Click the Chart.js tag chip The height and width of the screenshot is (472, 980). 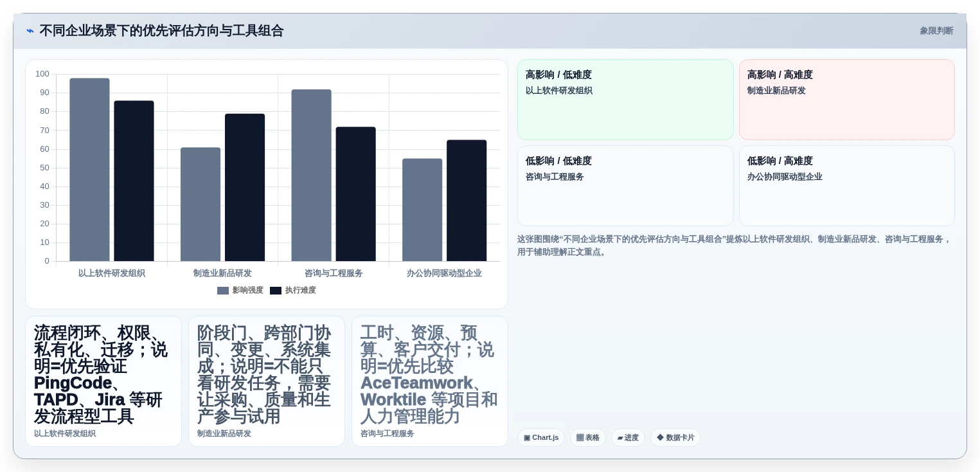pos(541,438)
